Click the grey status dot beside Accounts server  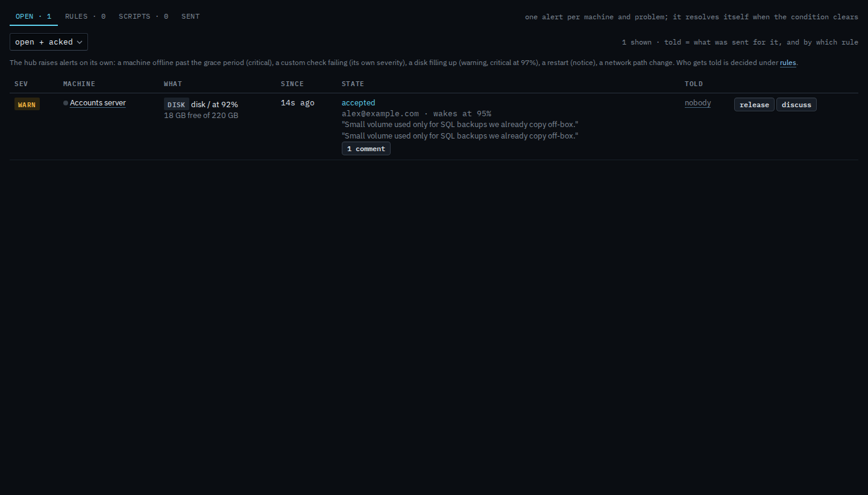tap(66, 103)
